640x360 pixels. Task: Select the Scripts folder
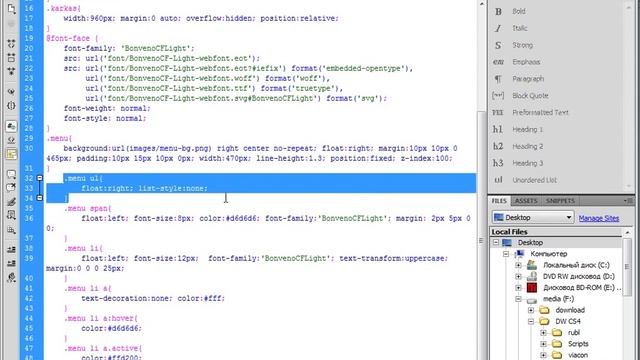578,344
